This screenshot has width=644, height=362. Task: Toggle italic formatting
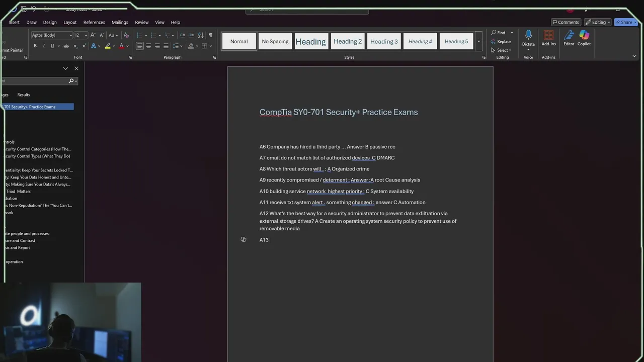tap(44, 46)
